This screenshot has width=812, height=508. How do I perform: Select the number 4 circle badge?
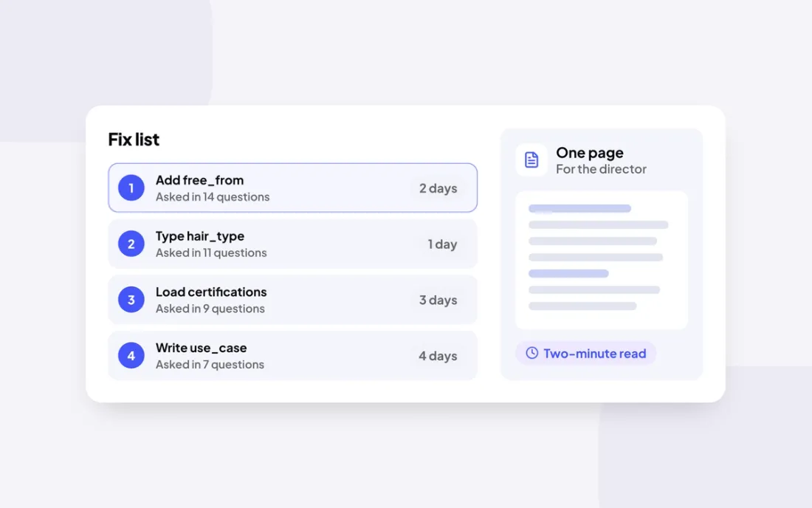point(131,355)
